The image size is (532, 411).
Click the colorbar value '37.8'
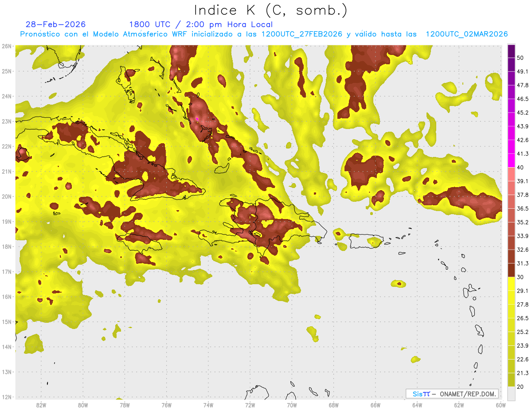click(x=522, y=195)
